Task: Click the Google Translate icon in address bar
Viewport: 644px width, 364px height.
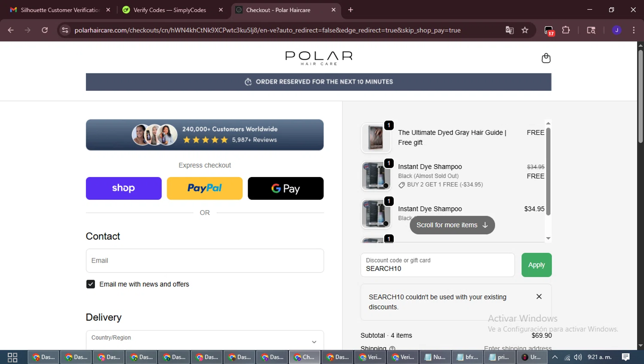Action: tap(510, 30)
